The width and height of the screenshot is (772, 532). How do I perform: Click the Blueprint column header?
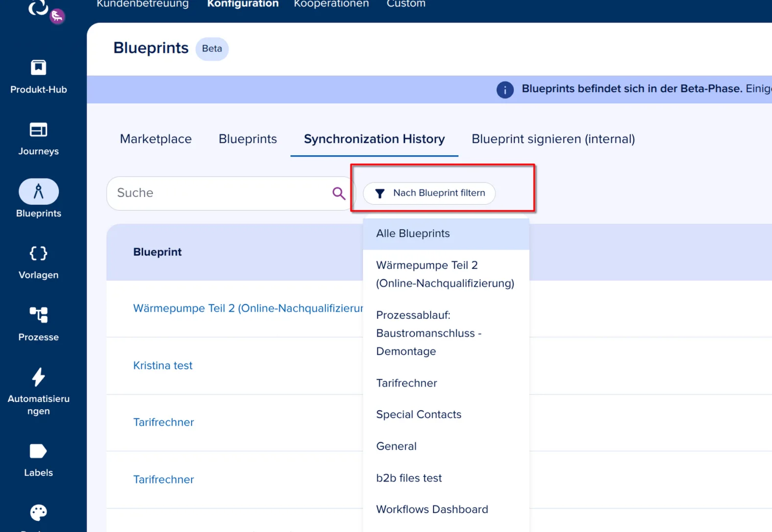click(158, 252)
